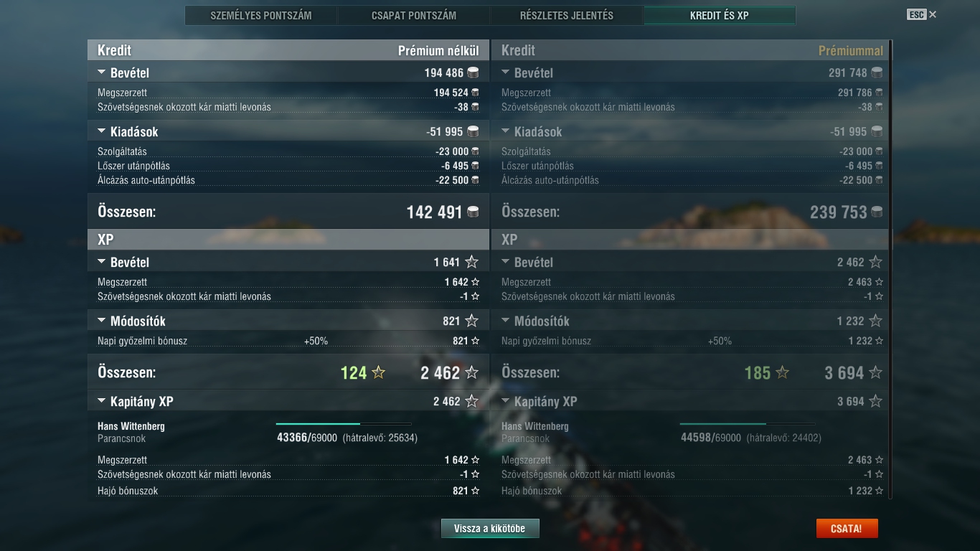Image resolution: width=980 pixels, height=551 pixels.
Task: Click the Vissza a kikötőbe button
Action: [x=490, y=529]
